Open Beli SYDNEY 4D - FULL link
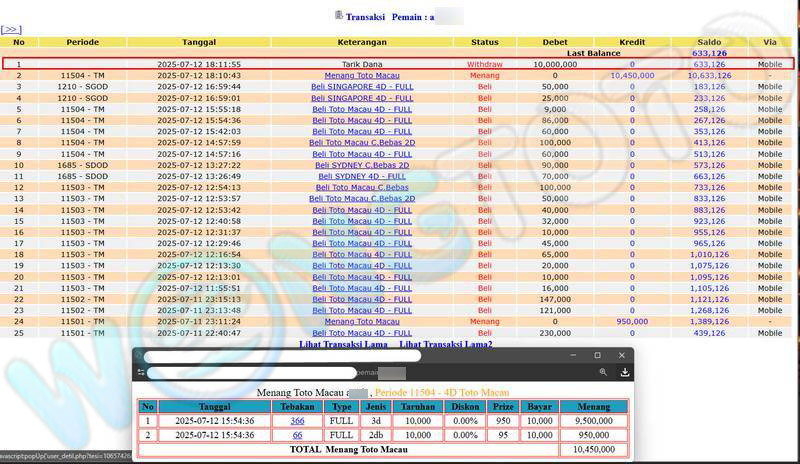Viewport: 800px width, 464px height. click(x=362, y=176)
